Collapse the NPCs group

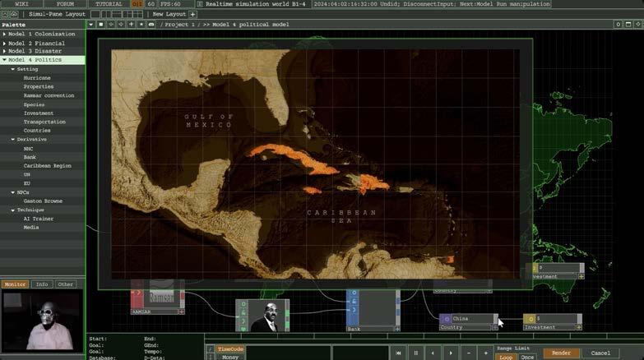[x=12, y=192]
